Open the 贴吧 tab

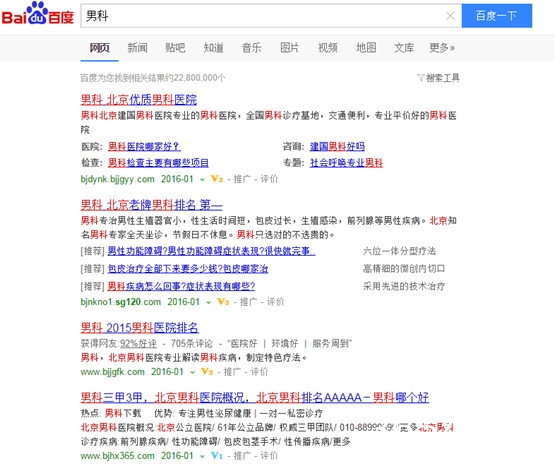pyautogui.click(x=175, y=48)
